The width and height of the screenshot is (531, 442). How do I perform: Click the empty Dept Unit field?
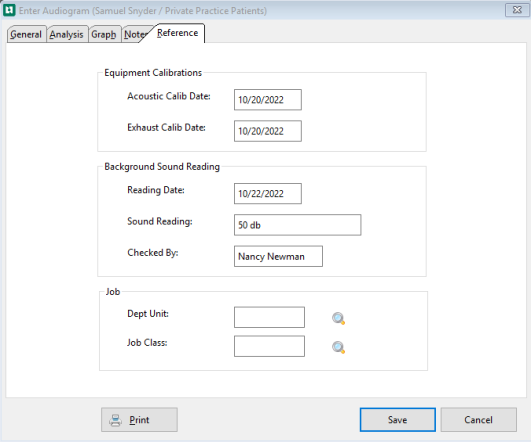pos(269,317)
